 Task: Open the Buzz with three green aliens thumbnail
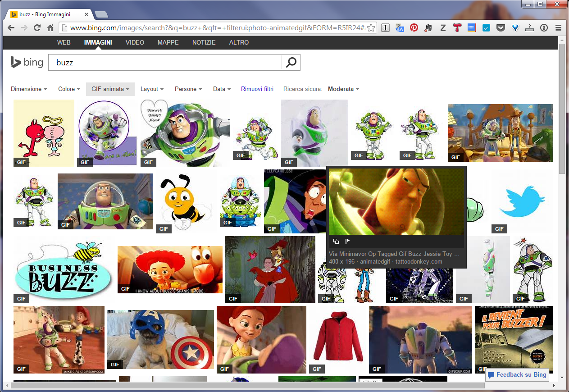[x=240, y=201]
